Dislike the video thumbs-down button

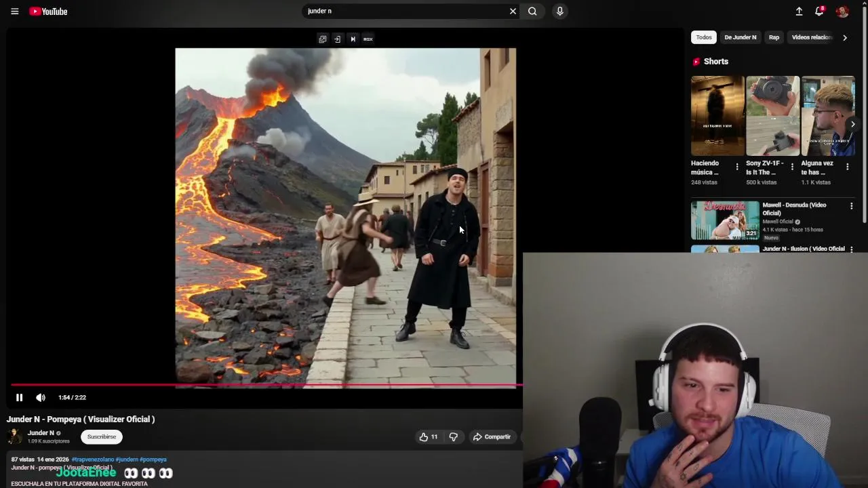tap(454, 437)
